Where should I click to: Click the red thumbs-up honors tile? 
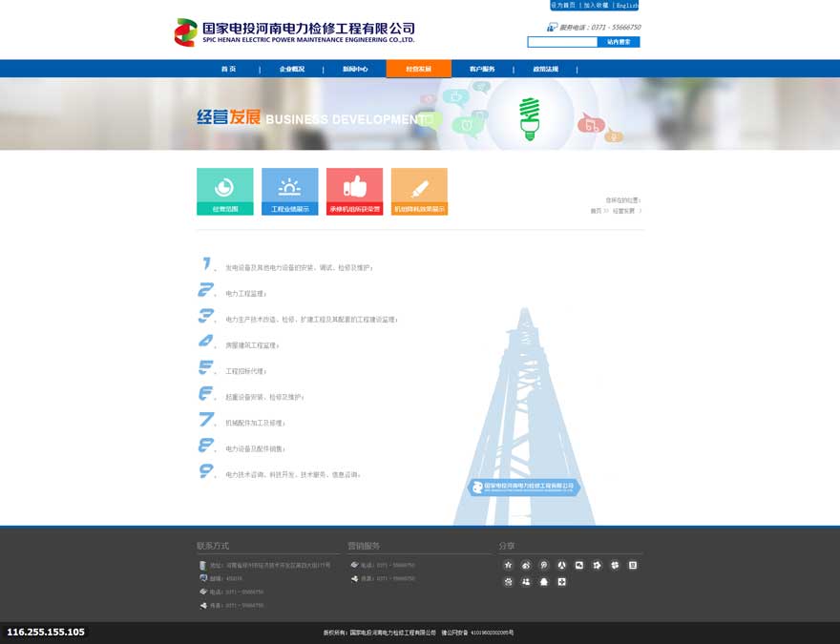coord(354,191)
